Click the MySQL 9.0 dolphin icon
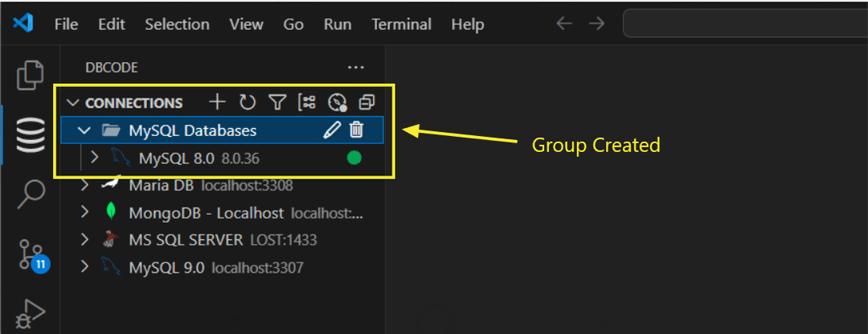 [x=111, y=267]
